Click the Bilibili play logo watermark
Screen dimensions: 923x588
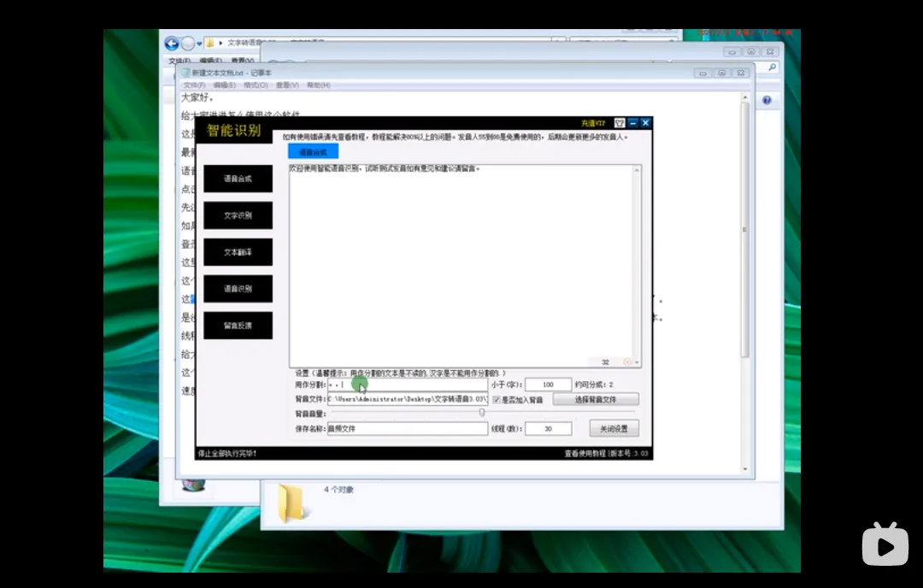pos(885,544)
